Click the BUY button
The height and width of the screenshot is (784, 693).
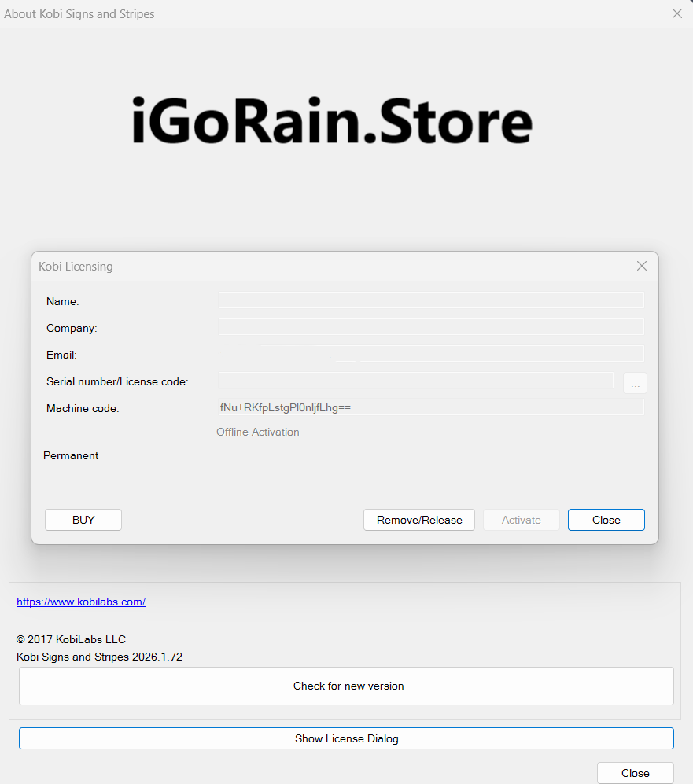tap(83, 520)
